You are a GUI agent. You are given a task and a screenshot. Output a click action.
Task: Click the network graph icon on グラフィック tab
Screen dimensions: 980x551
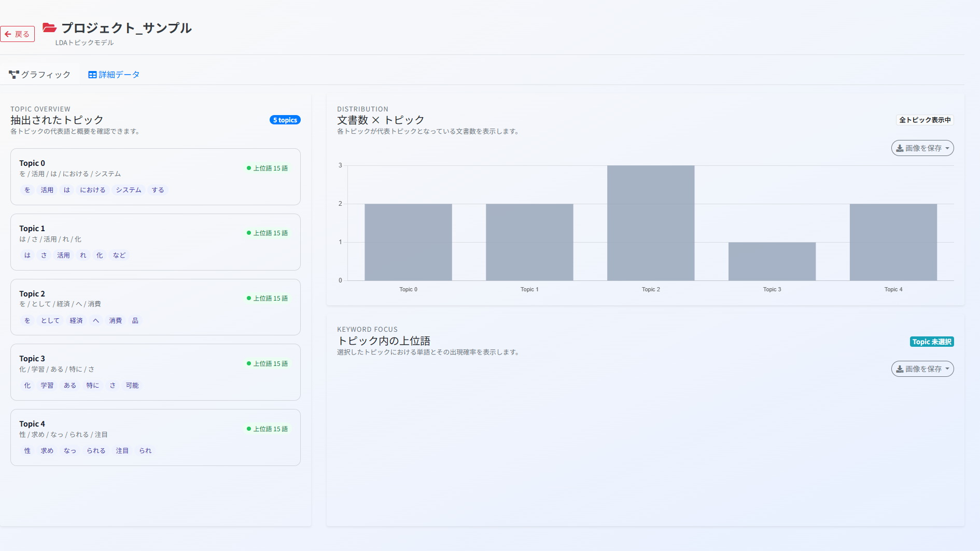pos(13,74)
